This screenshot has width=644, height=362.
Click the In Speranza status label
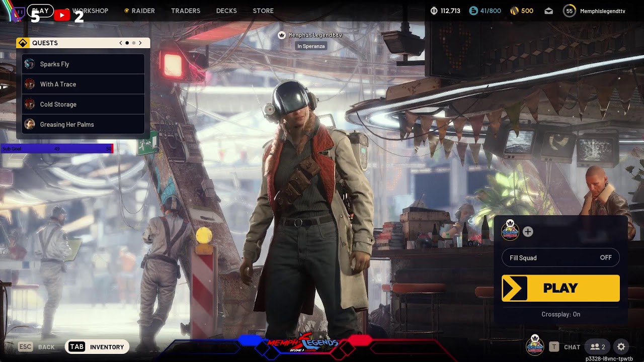tap(311, 46)
